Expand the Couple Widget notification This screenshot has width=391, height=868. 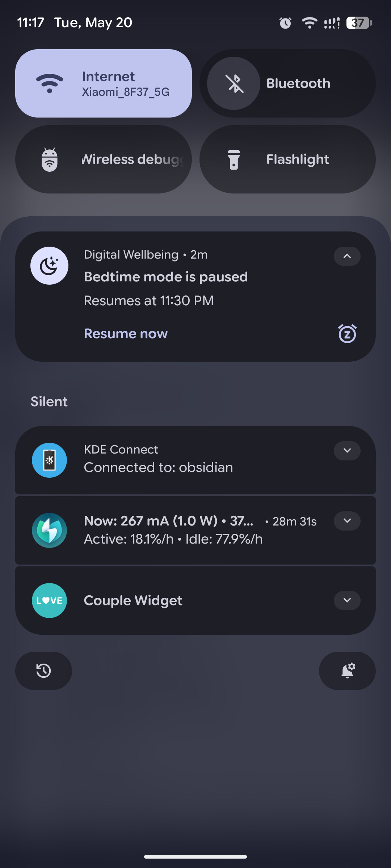click(347, 600)
